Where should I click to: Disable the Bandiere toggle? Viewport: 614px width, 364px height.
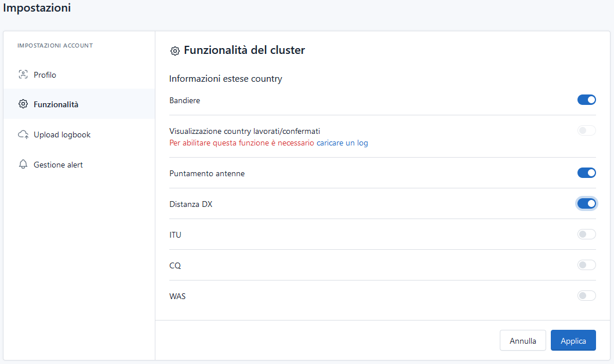click(x=586, y=99)
